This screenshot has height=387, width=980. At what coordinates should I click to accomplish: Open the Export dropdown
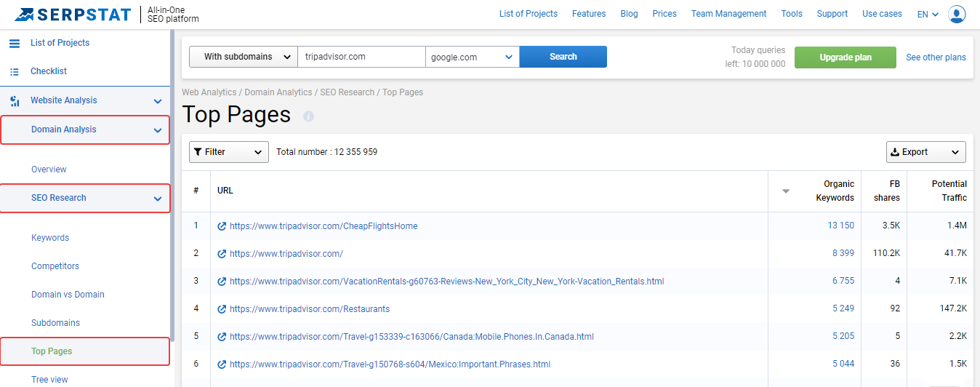coord(926,152)
